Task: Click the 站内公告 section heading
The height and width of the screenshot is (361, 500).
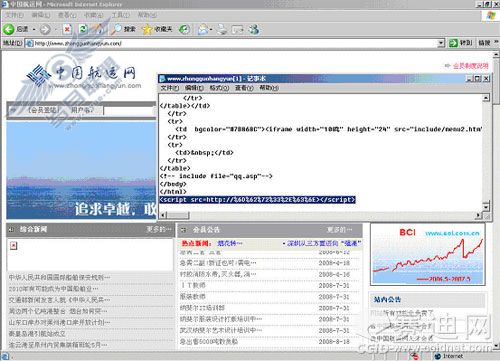Action: (x=387, y=299)
